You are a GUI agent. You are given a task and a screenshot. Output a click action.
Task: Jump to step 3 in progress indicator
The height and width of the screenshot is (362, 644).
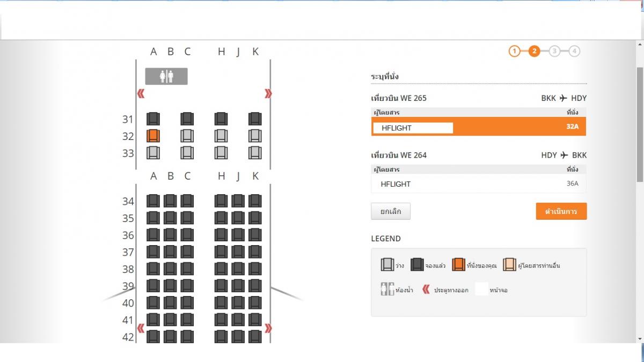pyautogui.click(x=554, y=51)
